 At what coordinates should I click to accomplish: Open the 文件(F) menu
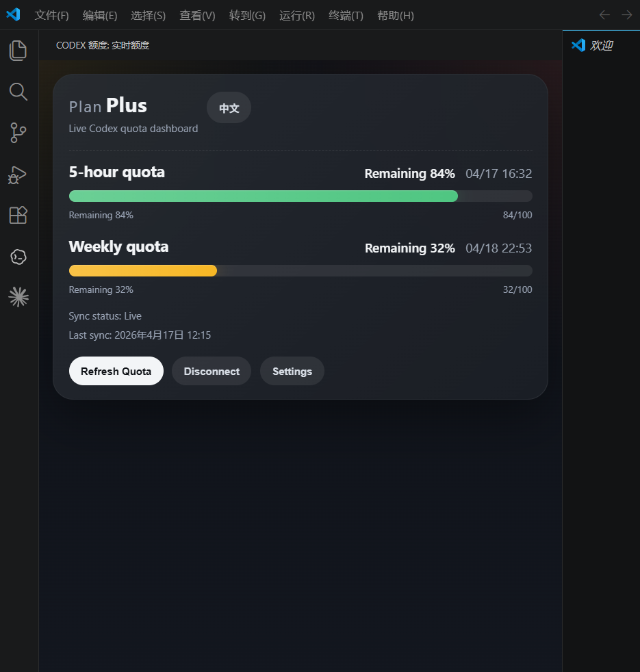pyautogui.click(x=51, y=16)
